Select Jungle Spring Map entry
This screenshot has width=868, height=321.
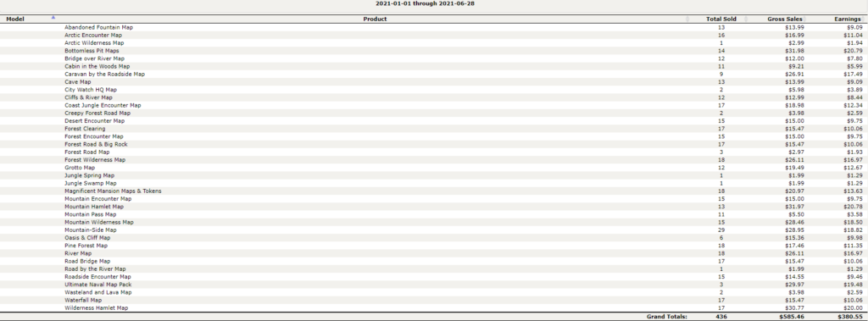tap(89, 174)
